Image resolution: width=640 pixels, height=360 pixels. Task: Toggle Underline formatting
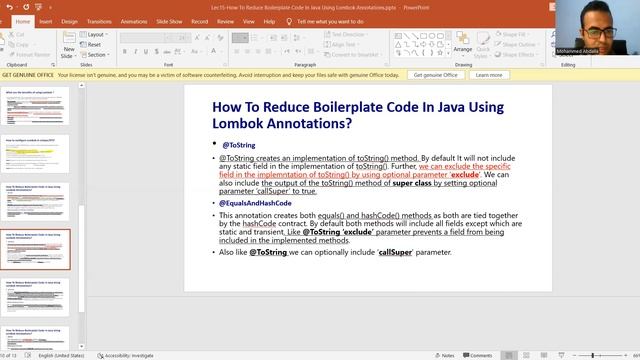pyautogui.click(x=146, y=51)
